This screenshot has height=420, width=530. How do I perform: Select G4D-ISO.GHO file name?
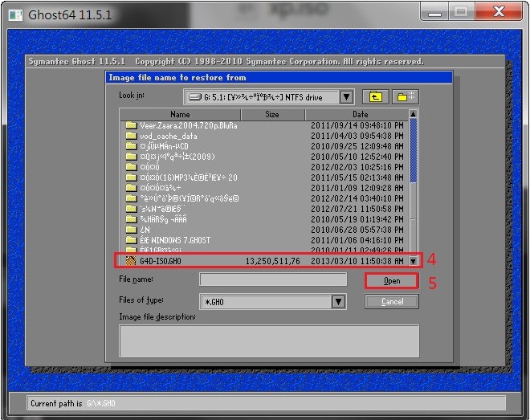tap(161, 261)
